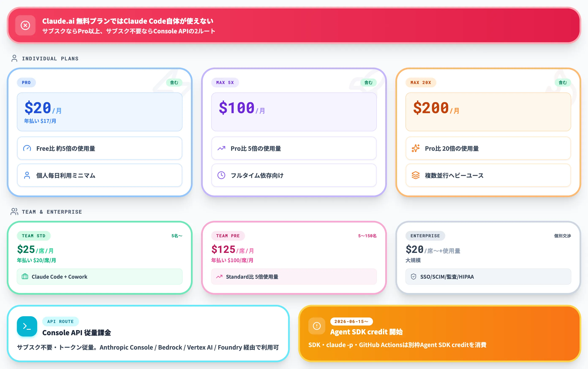The width and height of the screenshot is (588, 369).
Task: Click the banner headline about Claude.ai 無料プラン
Action: point(128,21)
